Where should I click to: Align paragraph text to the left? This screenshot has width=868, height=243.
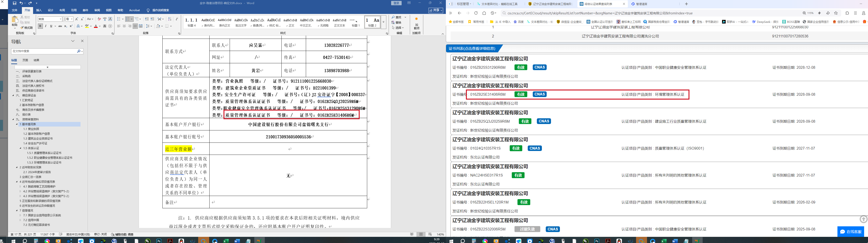[119, 26]
